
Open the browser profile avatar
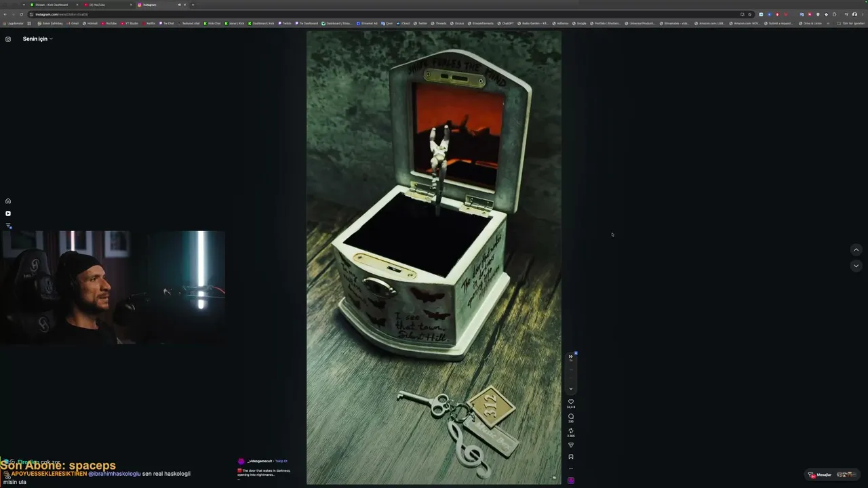854,14
